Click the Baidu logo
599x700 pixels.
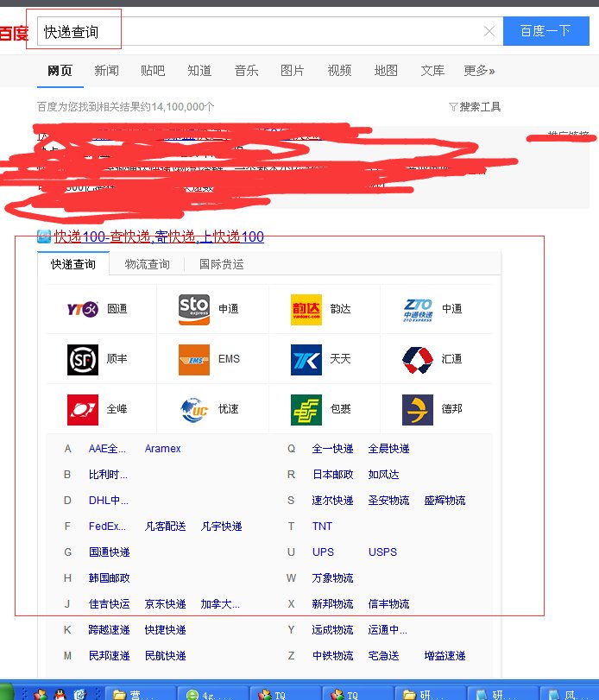click(14, 33)
